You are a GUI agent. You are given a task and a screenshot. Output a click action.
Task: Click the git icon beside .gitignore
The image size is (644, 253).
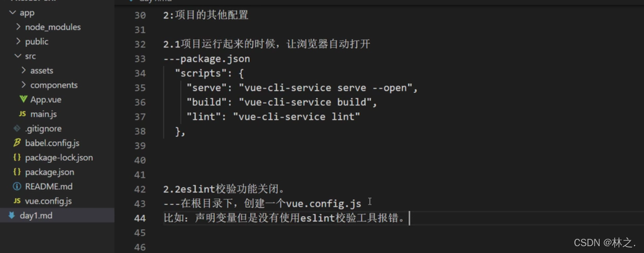(17, 128)
